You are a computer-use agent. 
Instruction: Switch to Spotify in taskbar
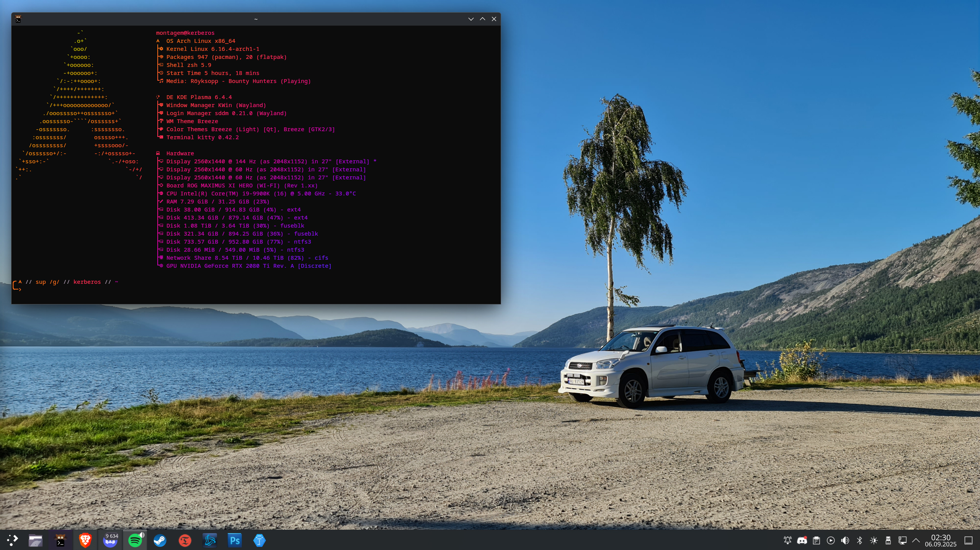135,540
